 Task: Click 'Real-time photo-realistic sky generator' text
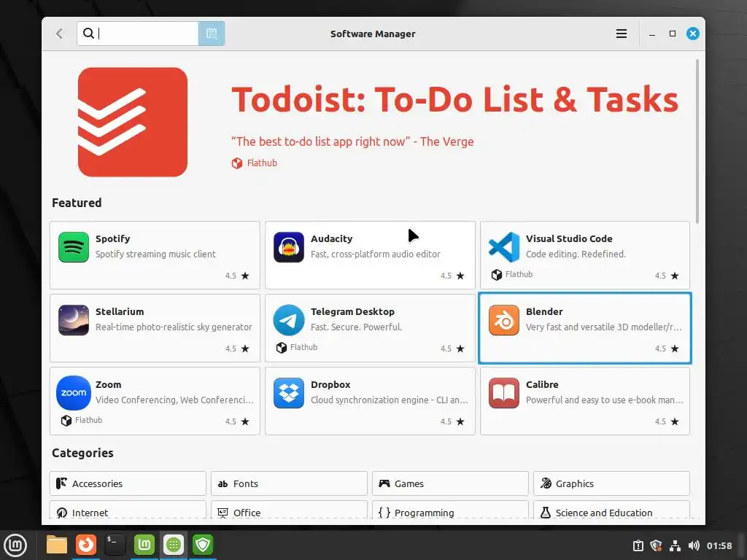(x=174, y=327)
